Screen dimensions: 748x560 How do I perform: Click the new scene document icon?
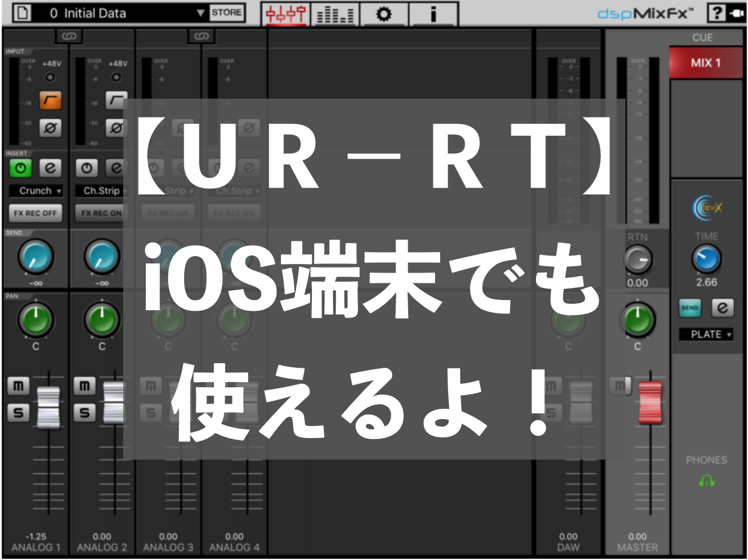(22, 13)
